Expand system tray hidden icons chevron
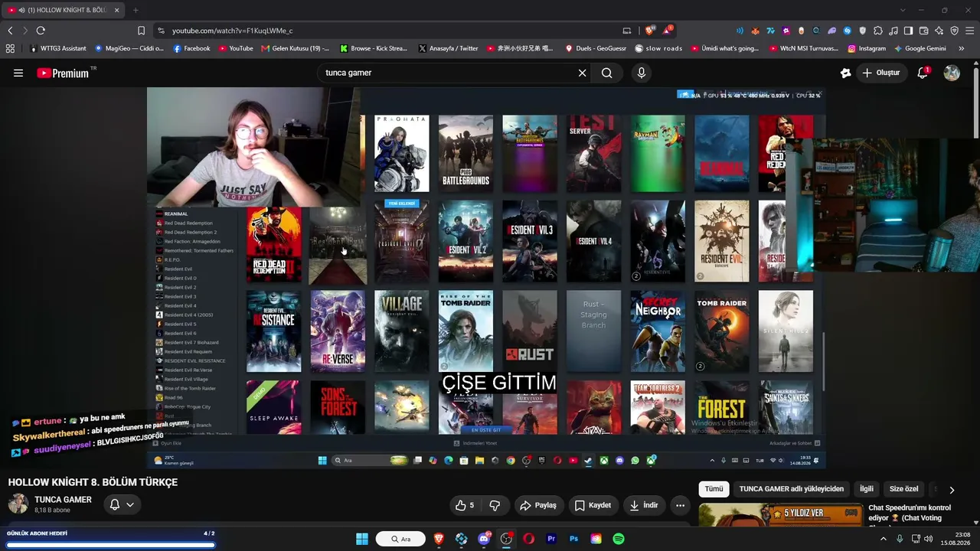The width and height of the screenshot is (980, 551). (883, 539)
